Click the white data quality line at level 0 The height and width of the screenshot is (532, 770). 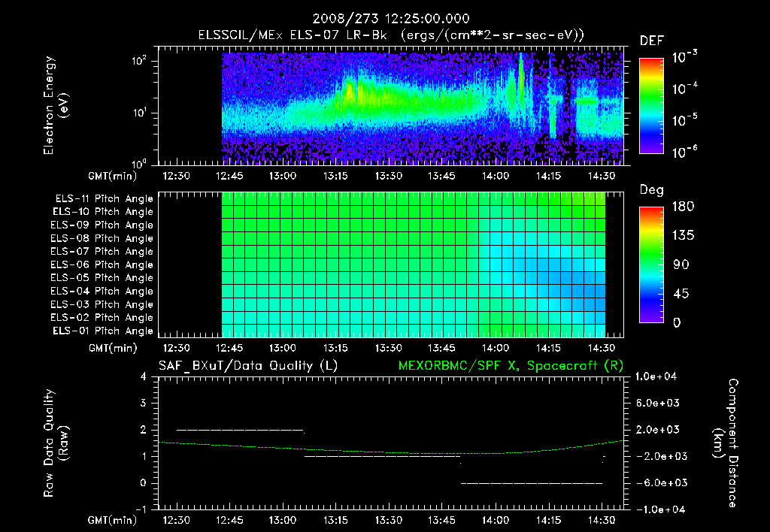532,483
